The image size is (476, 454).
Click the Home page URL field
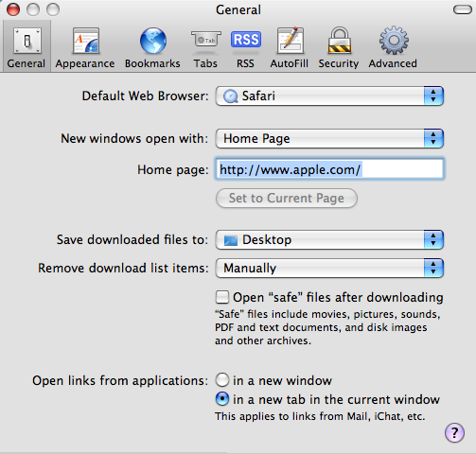coord(330,169)
